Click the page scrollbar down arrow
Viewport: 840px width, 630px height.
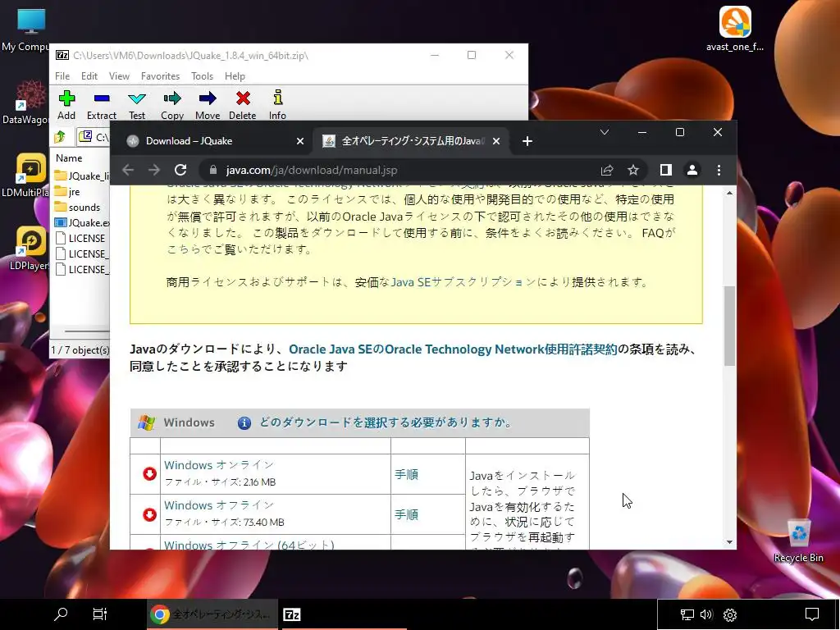pos(729,542)
